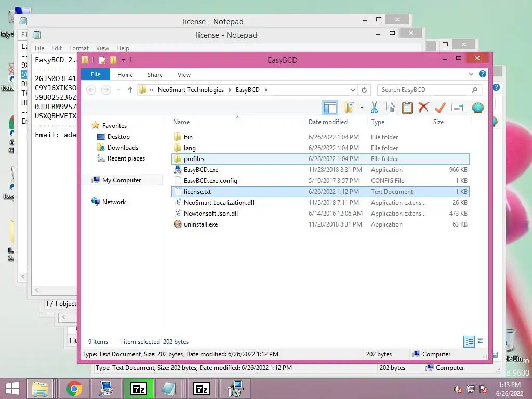Open the View tab in Explorer ribbon

pos(184,75)
